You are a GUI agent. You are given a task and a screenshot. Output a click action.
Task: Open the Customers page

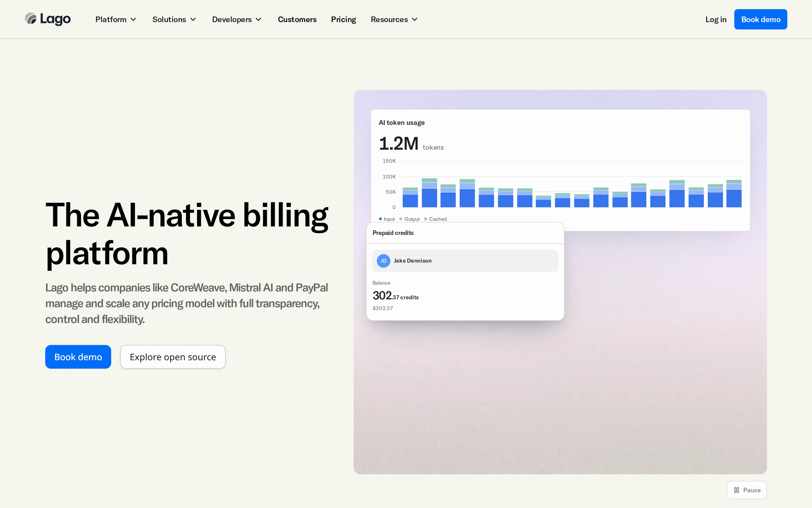(x=297, y=19)
